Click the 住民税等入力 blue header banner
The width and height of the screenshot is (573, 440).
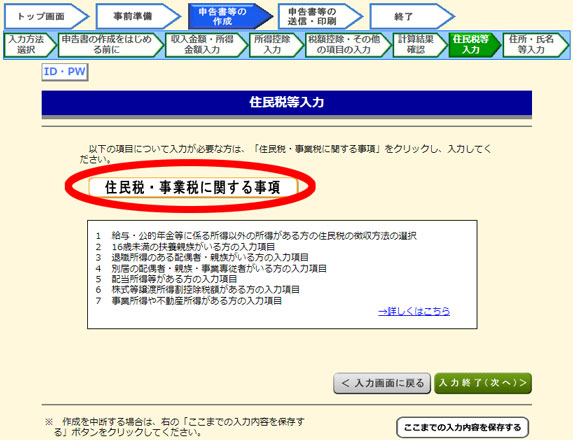click(286, 103)
